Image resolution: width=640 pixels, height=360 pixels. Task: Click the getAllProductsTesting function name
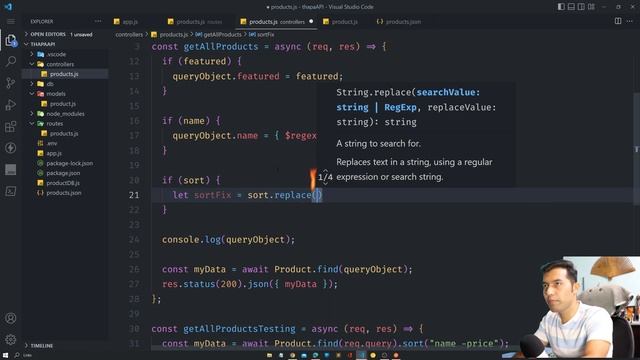pyautogui.click(x=239, y=329)
